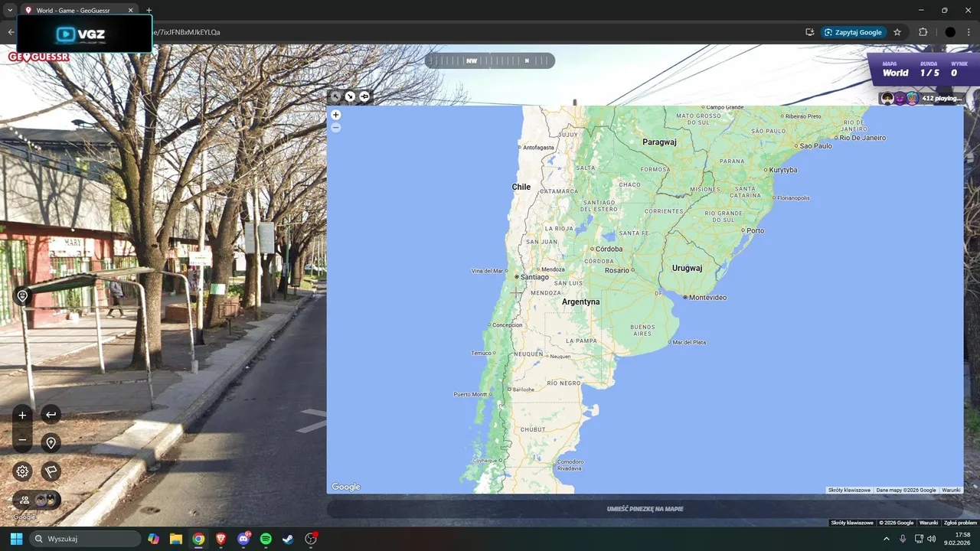
Task: Click Bariloche on the map
Action: point(510,390)
